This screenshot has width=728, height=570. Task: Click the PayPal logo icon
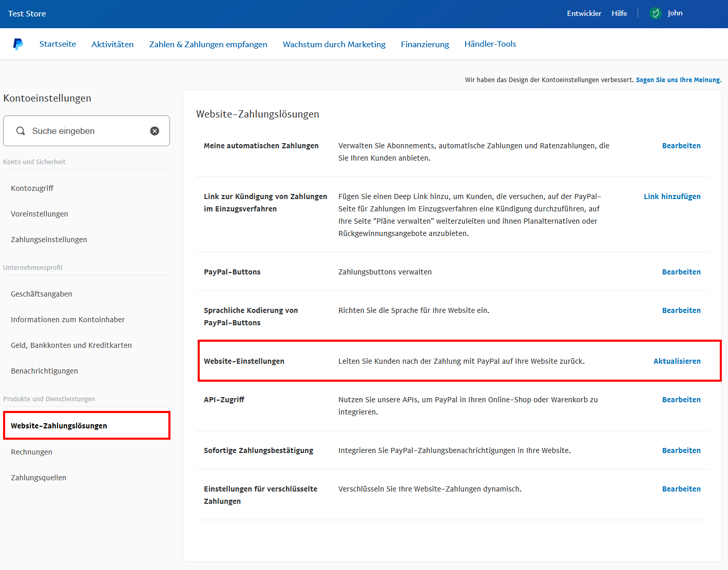point(18,44)
